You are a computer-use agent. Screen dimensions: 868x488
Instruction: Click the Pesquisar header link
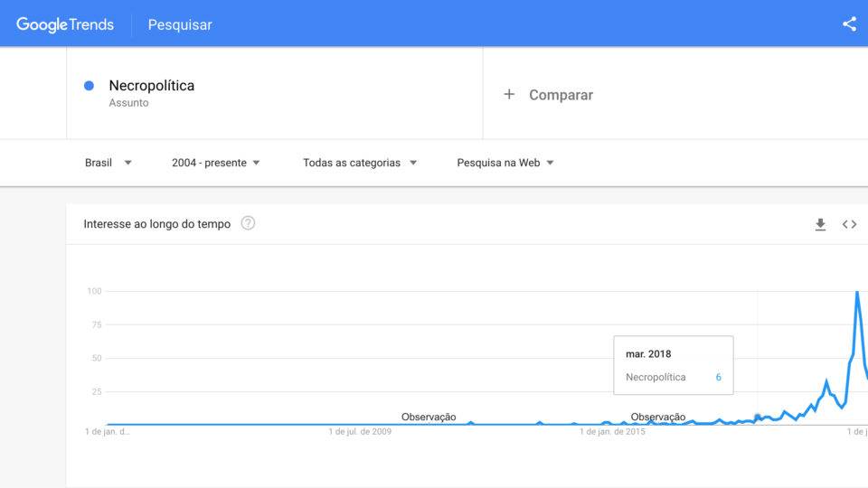pos(180,25)
